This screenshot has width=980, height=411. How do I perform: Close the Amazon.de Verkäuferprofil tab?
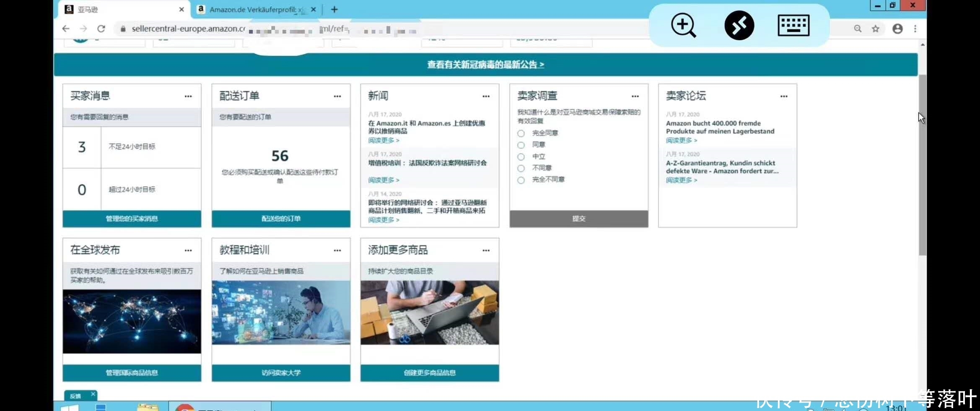pos(313,10)
